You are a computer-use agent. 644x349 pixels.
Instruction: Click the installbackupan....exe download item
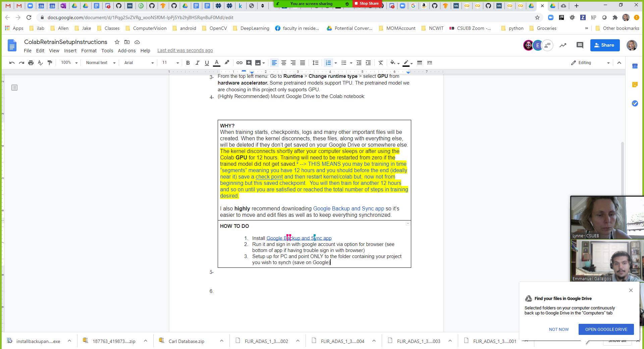38,341
